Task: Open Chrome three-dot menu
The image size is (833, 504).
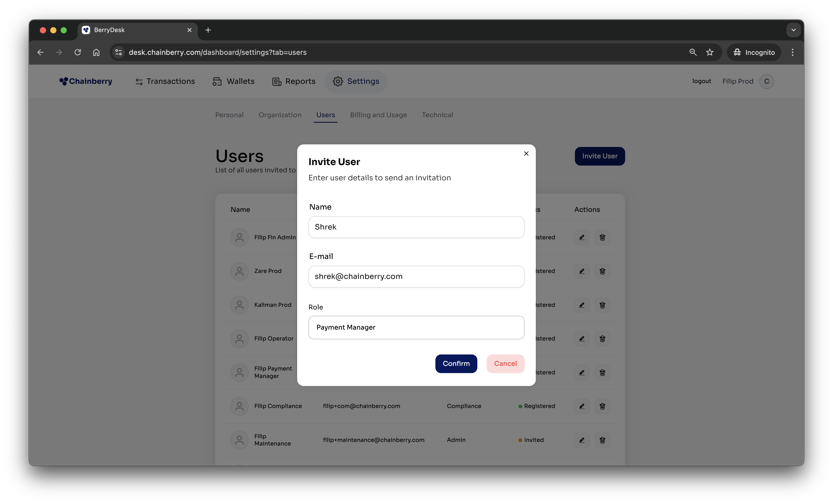Action: [792, 52]
